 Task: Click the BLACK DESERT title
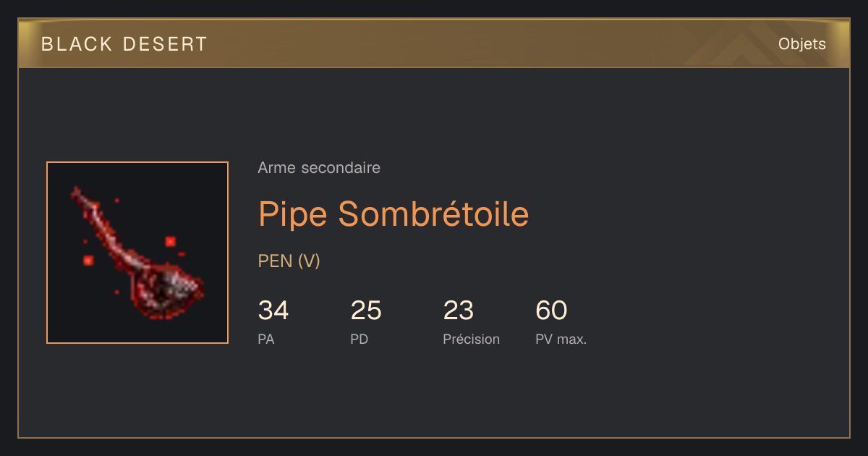click(124, 44)
